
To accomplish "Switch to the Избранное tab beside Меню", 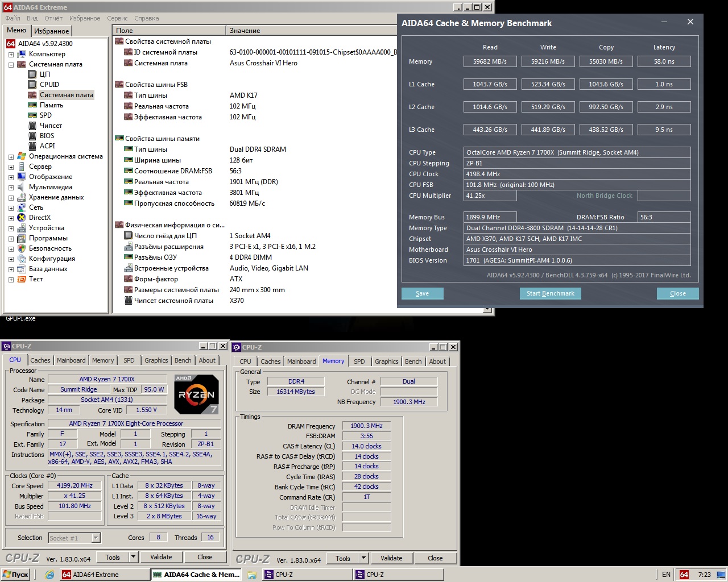I will [x=51, y=31].
